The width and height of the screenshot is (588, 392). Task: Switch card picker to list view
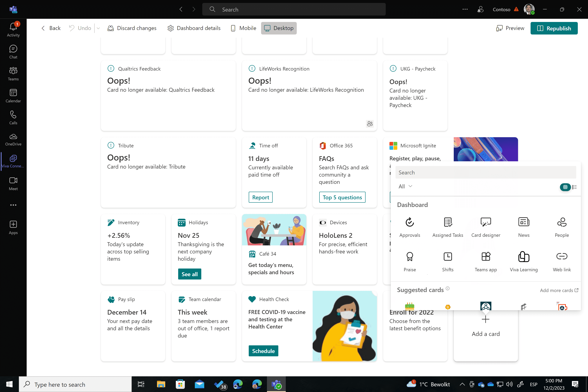(574, 187)
